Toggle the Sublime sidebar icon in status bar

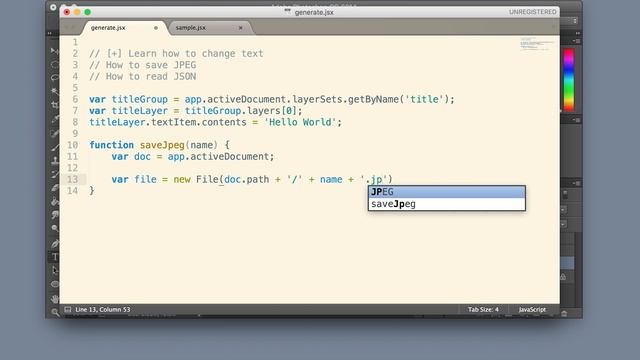click(68, 309)
